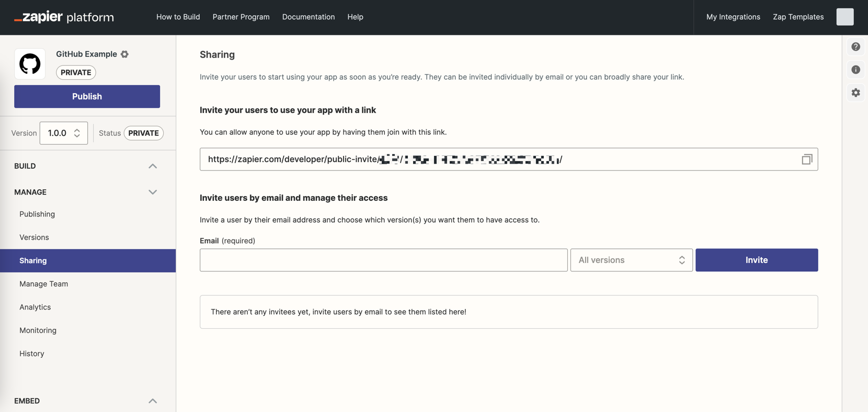Open History in the sidebar
Screen dimensions: 868x412
tap(32, 353)
